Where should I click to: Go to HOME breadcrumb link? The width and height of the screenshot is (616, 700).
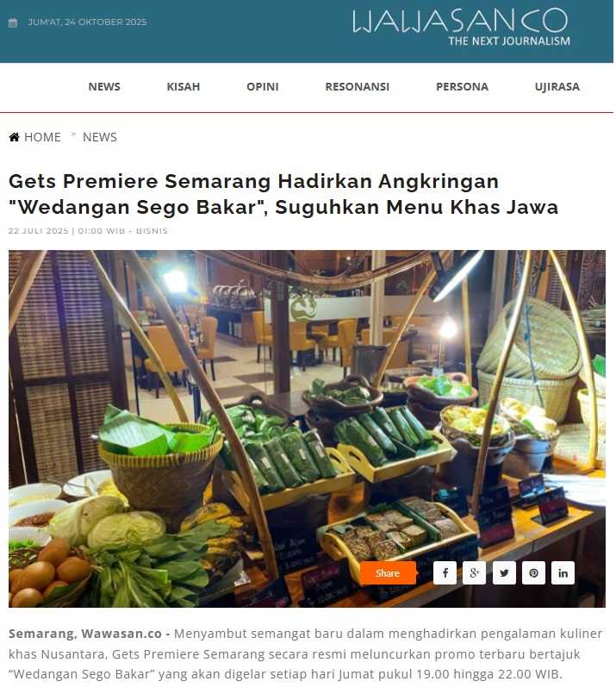coord(42,137)
